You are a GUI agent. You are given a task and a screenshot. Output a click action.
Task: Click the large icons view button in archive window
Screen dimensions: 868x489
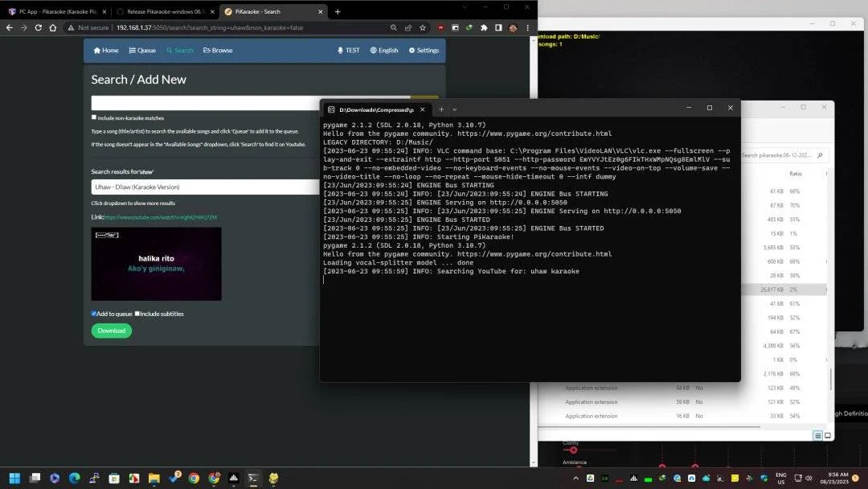828,436
